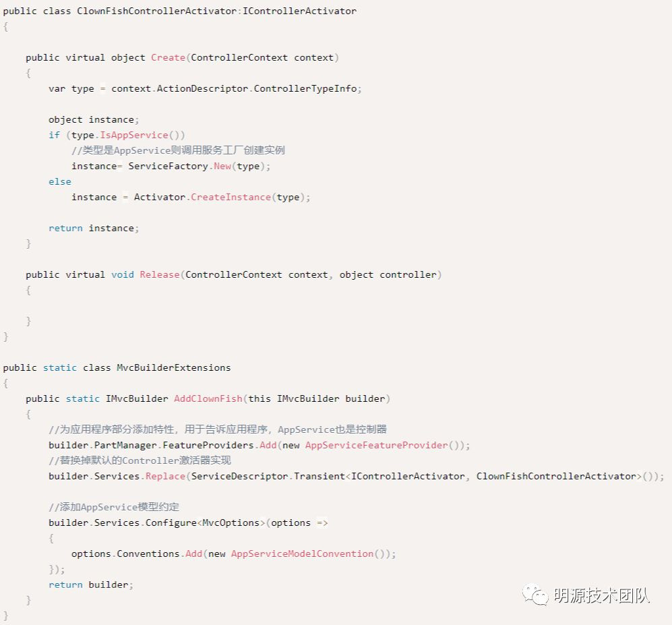The height and width of the screenshot is (625, 672).
Task: Click the 'return instance;' line
Action: (94, 228)
